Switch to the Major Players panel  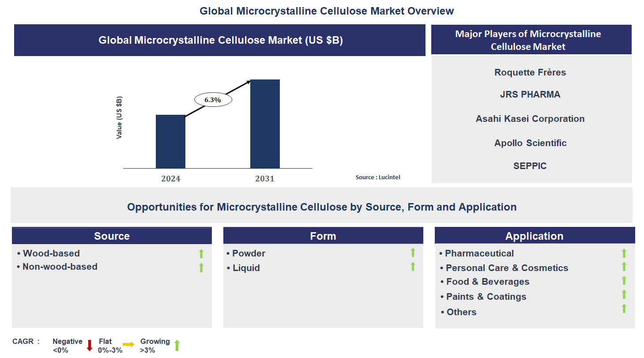tap(531, 40)
